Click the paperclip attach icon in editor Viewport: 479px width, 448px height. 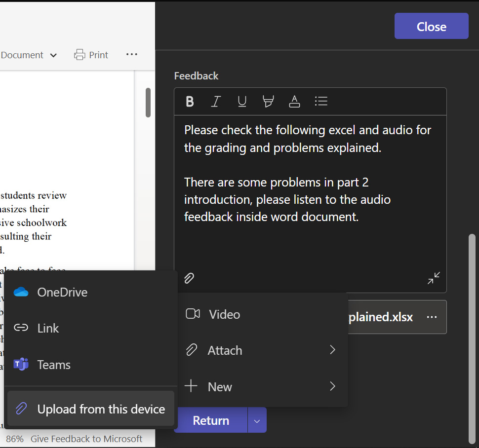(x=189, y=278)
